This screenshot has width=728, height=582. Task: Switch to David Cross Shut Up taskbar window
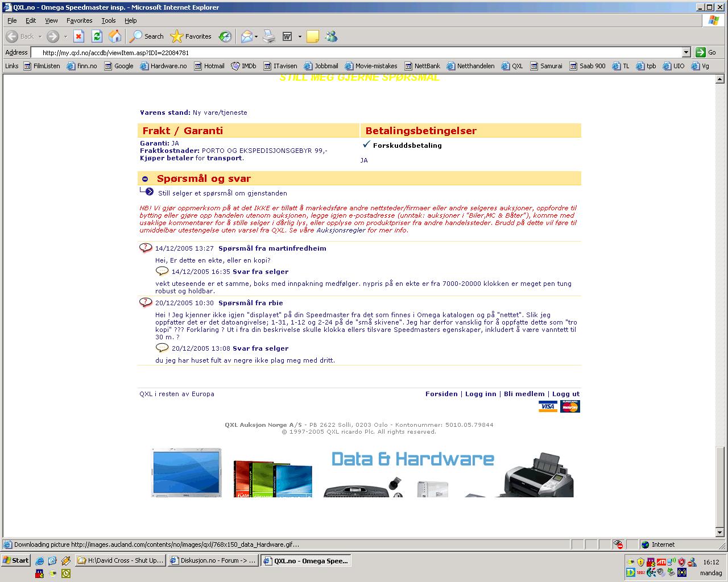click(x=121, y=560)
